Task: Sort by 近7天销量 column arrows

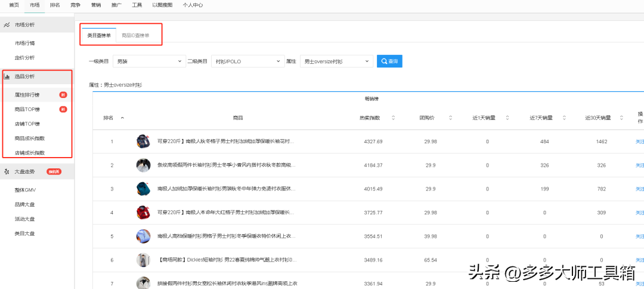Action: pyautogui.click(x=564, y=118)
